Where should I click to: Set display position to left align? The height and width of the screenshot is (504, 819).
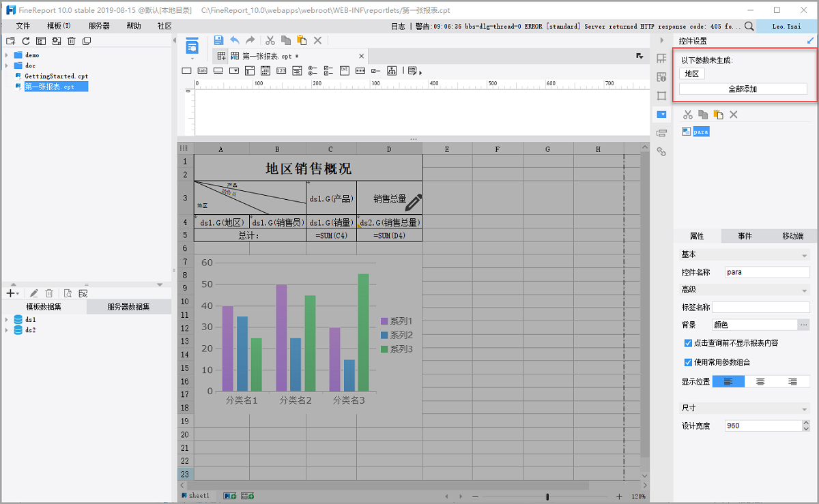tap(728, 381)
